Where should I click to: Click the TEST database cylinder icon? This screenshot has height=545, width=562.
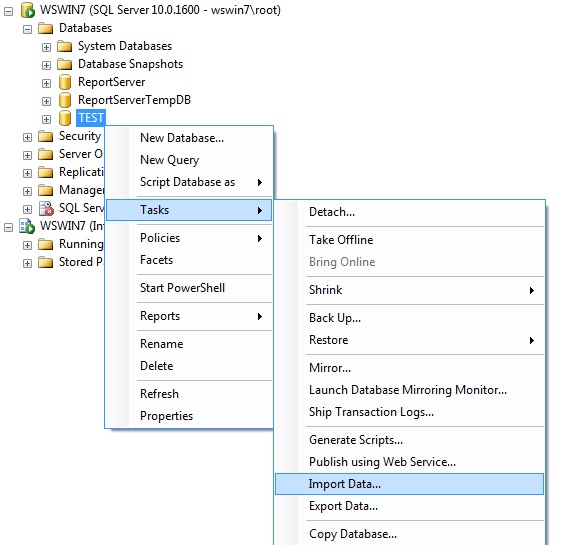(x=65, y=118)
